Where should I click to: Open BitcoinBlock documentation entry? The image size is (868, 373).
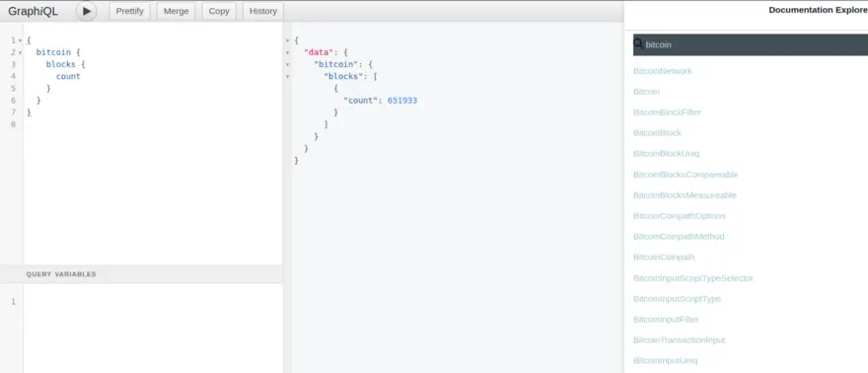click(657, 133)
